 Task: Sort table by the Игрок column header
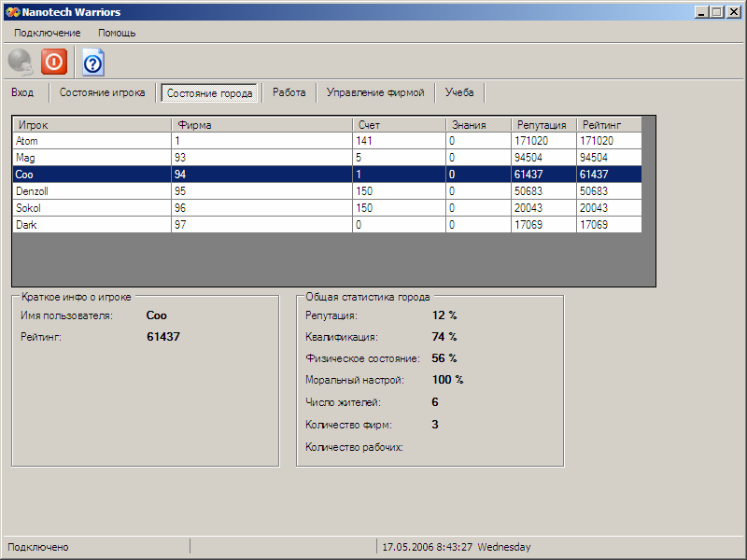click(x=92, y=125)
